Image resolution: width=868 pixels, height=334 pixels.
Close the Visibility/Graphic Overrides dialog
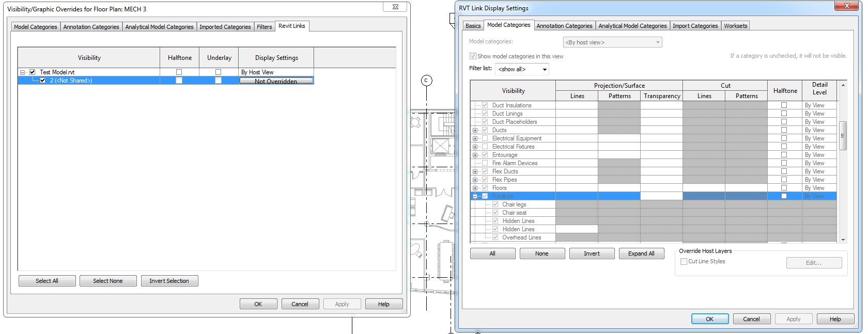tap(395, 7)
